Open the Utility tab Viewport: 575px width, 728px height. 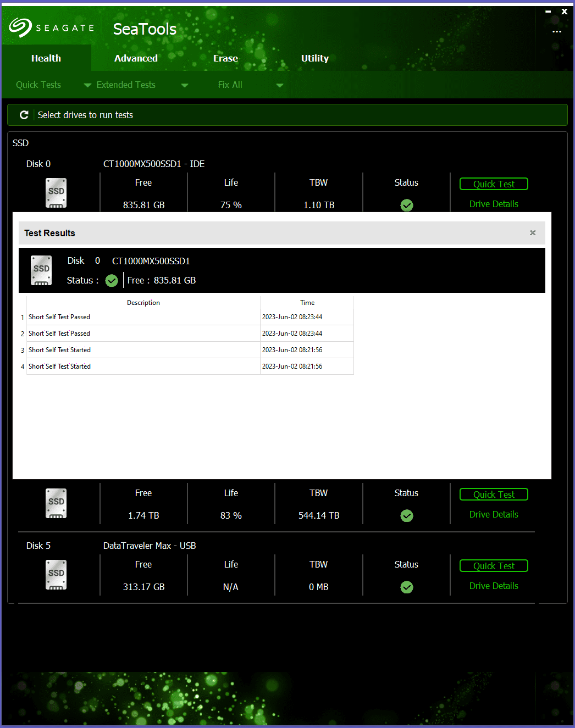(x=315, y=58)
